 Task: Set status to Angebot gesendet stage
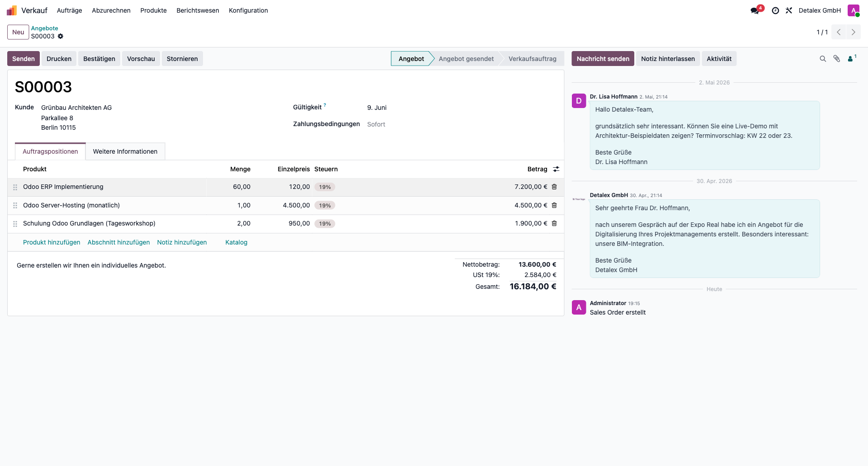[x=466, y=59]
